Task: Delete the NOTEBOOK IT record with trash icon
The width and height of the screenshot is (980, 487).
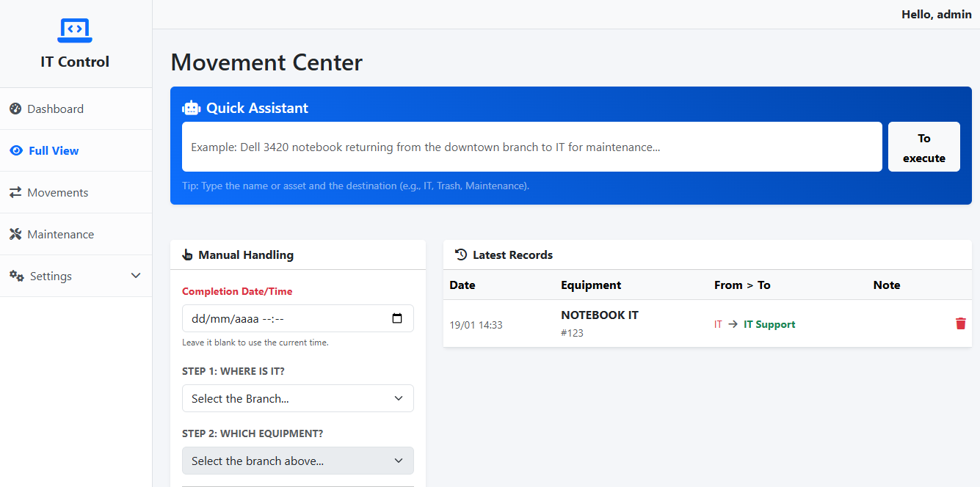Action: (x=960, y=323)
